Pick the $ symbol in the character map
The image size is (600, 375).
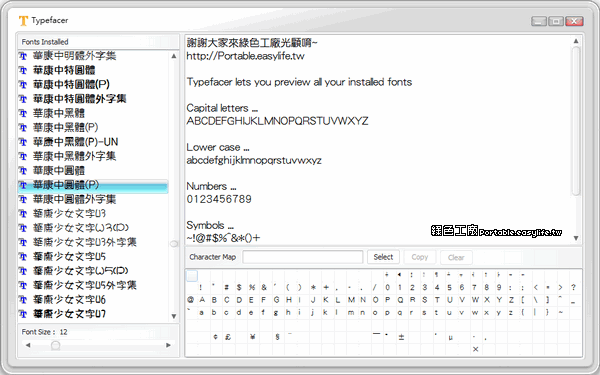(x=239, y=287)
